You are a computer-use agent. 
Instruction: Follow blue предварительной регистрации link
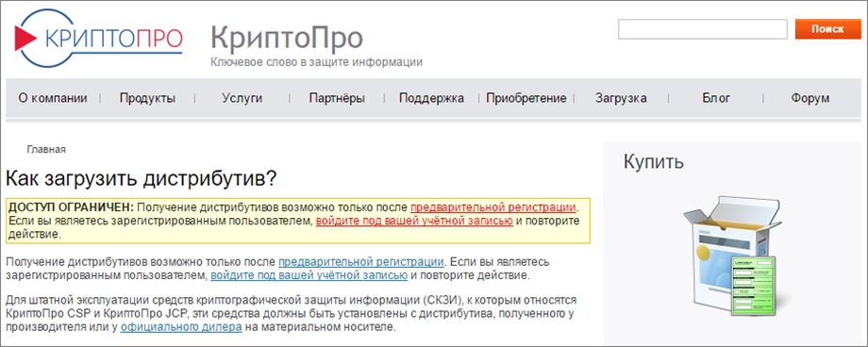pos(361,261)
